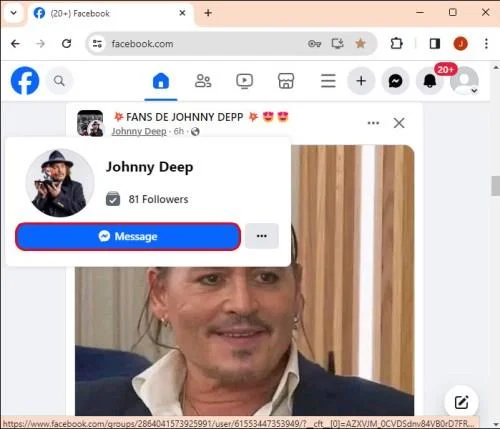
Task: Maximize the browser window
Action: 453,13
